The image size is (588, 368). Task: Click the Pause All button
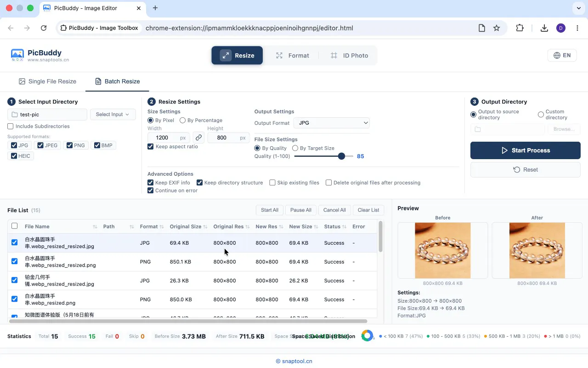click(x=301, y=210)
